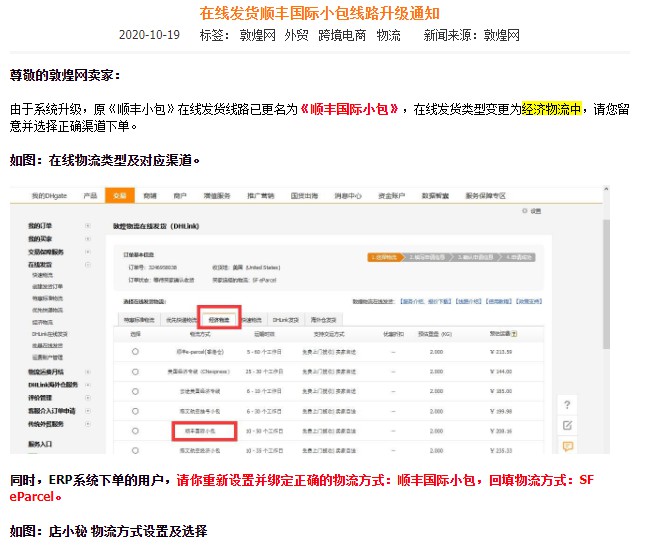Click the orange 交易 navigation tab
The height and width of the screenshot is (549, 645).
[120, 195]
